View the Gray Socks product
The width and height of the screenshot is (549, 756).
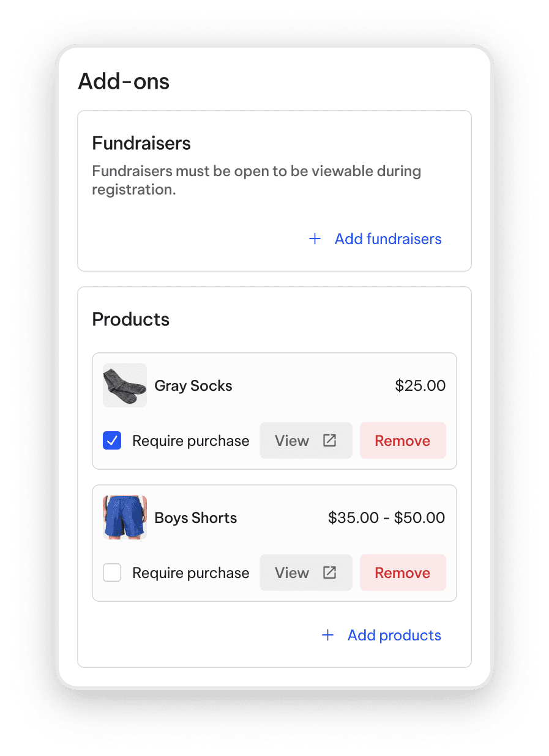(x=306, y=440)
